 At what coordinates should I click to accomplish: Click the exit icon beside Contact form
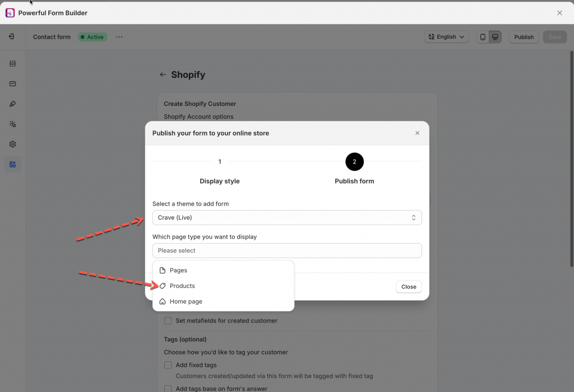(x=12, y=37)
